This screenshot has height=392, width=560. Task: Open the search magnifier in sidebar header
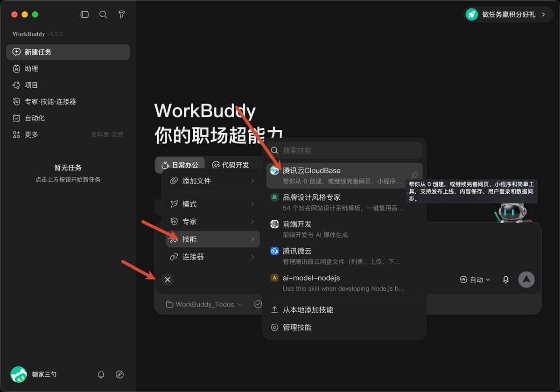click(x=103, y=14)
